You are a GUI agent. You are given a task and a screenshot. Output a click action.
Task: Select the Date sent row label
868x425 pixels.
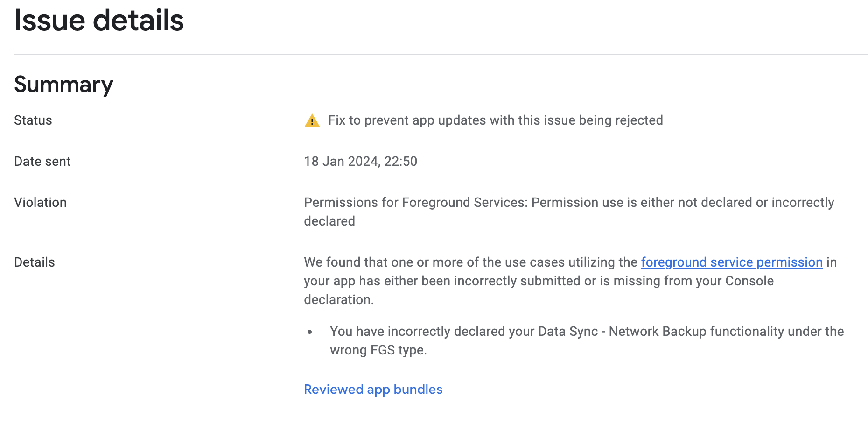(42, 162)
